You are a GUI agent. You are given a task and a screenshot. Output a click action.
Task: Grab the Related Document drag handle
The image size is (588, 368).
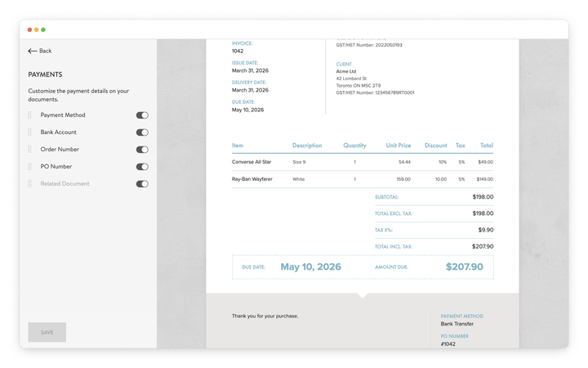pyautogui.click(x=30, y=184)
